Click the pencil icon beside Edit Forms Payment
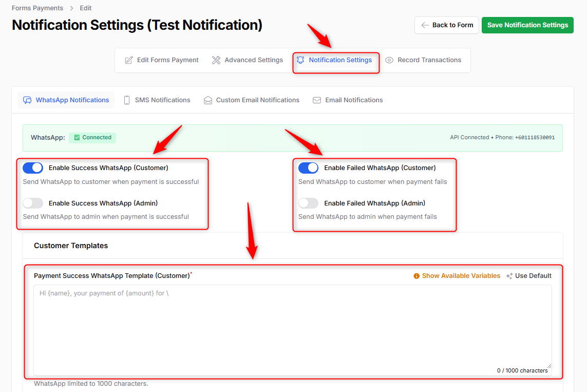 point(129,60)
